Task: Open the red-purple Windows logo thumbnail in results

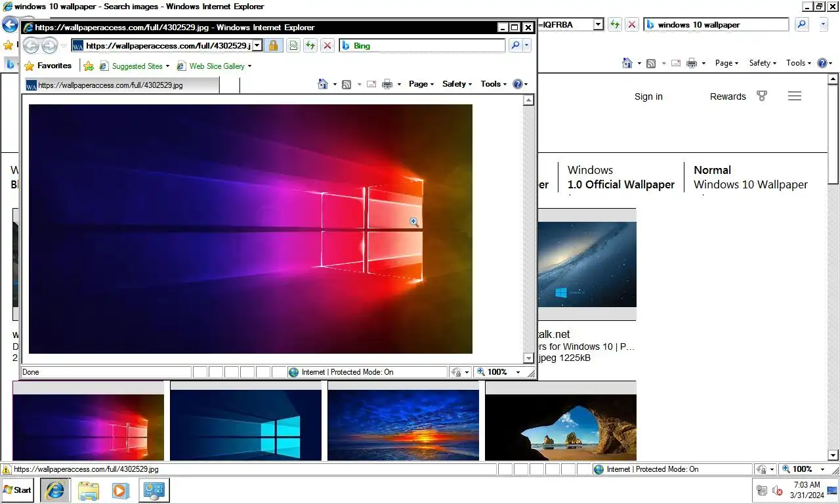Action: pyautogui.click(x=88, y=427)
